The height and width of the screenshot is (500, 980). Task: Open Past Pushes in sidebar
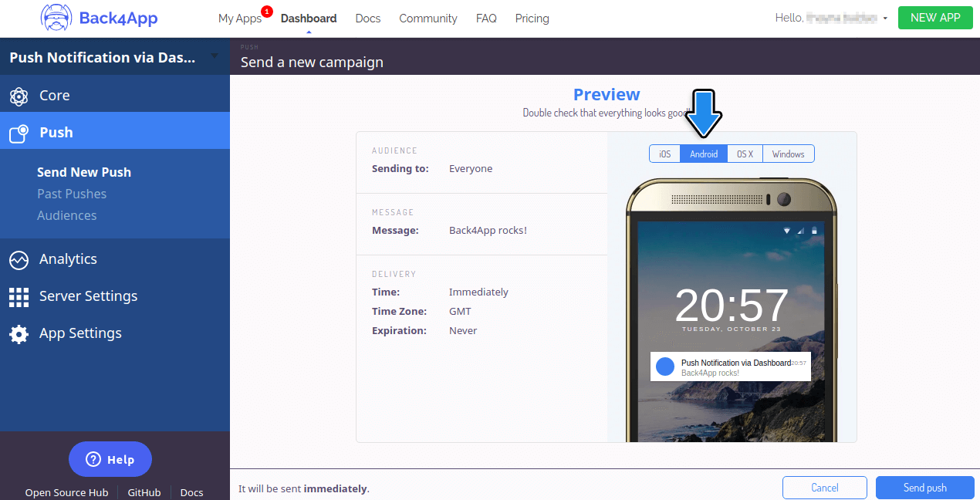tap(72, 194)
